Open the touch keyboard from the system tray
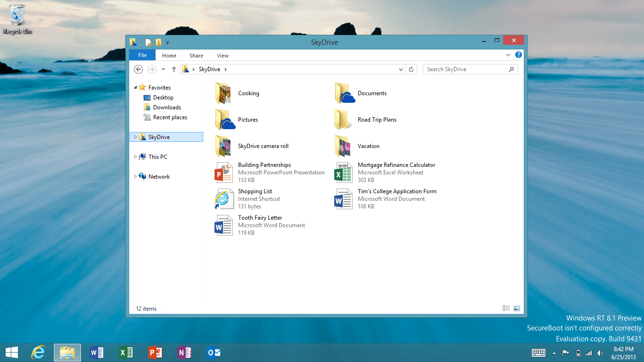Image resolution: width=644 pixels, height=362 pixels. (538, 352)
